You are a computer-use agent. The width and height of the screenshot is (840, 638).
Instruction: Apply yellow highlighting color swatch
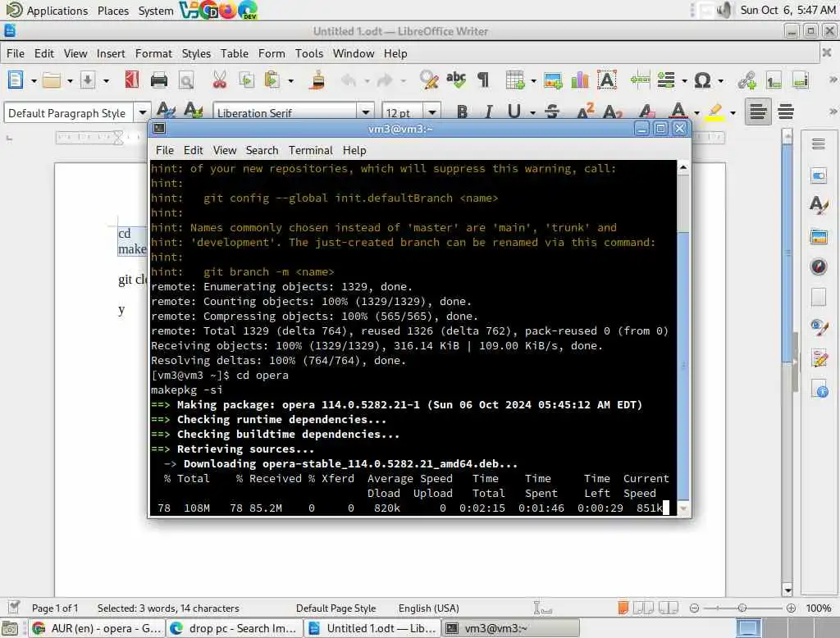point(714,112)
